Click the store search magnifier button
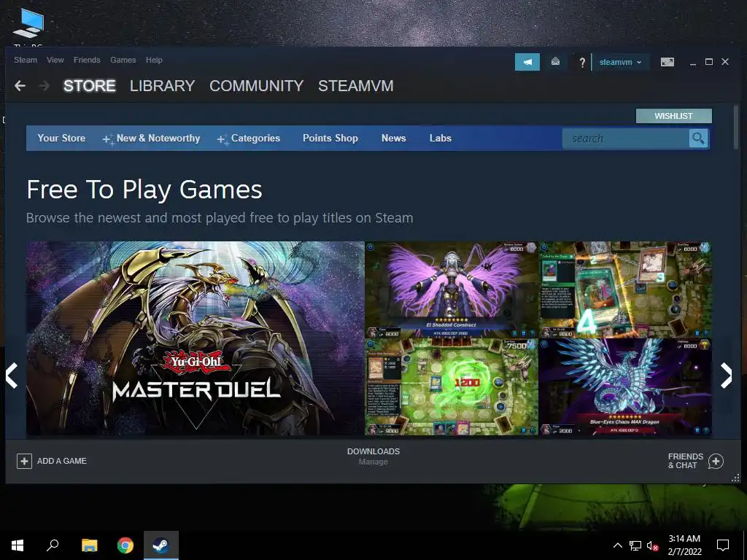 698,138
